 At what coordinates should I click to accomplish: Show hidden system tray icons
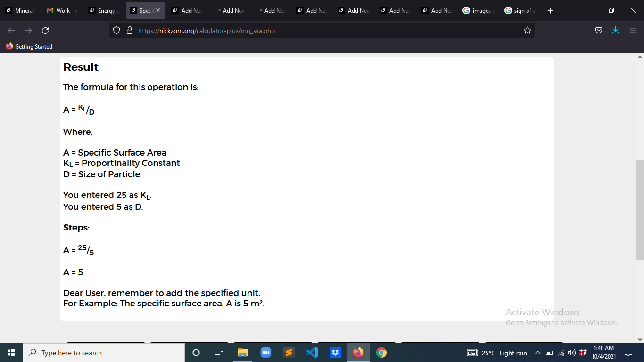point(537,353)
